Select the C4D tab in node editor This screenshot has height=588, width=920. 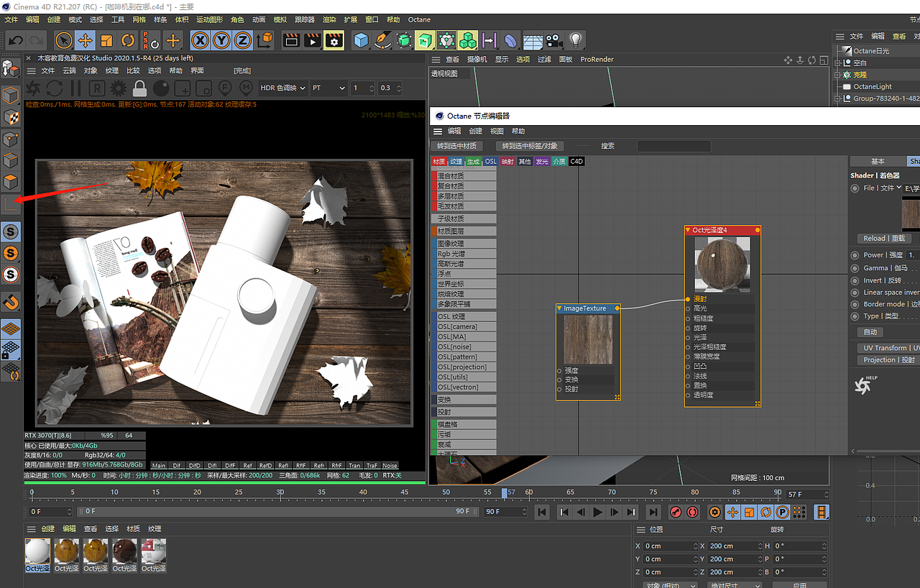576,162
